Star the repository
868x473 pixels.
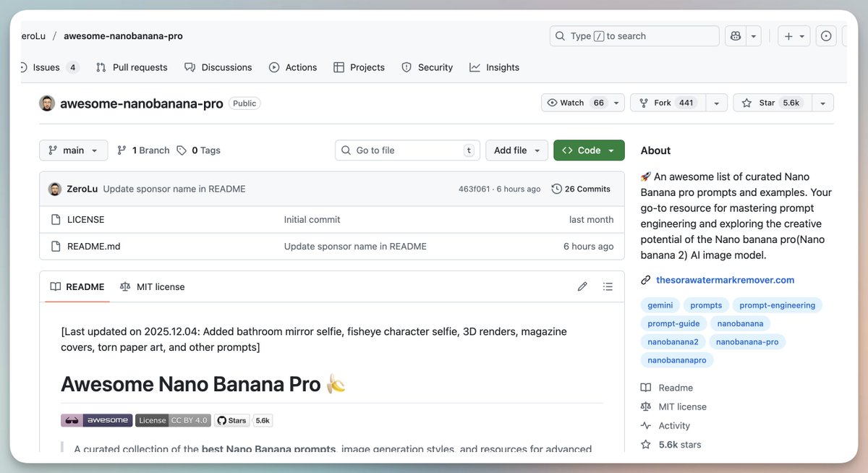tap(772, 103)
